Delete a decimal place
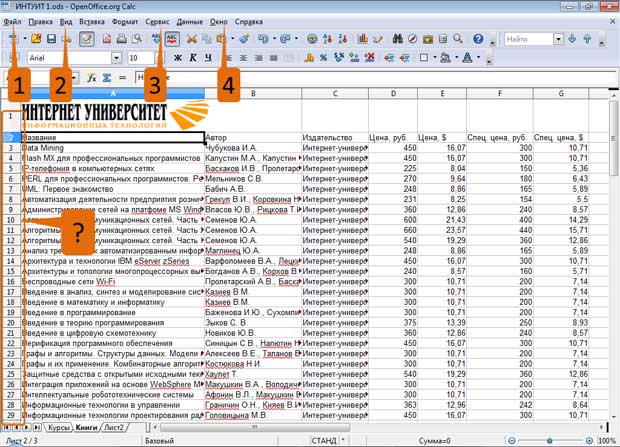The width and height of the screenshot is (620, 447). (x=370, y=58)
